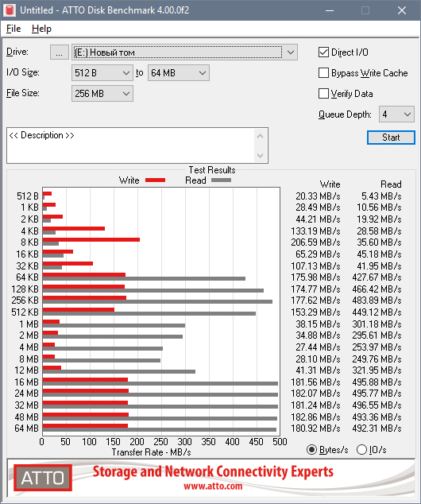Tick the Verify Data checkbox
This screenshot has height=504, width=421.
323,94
